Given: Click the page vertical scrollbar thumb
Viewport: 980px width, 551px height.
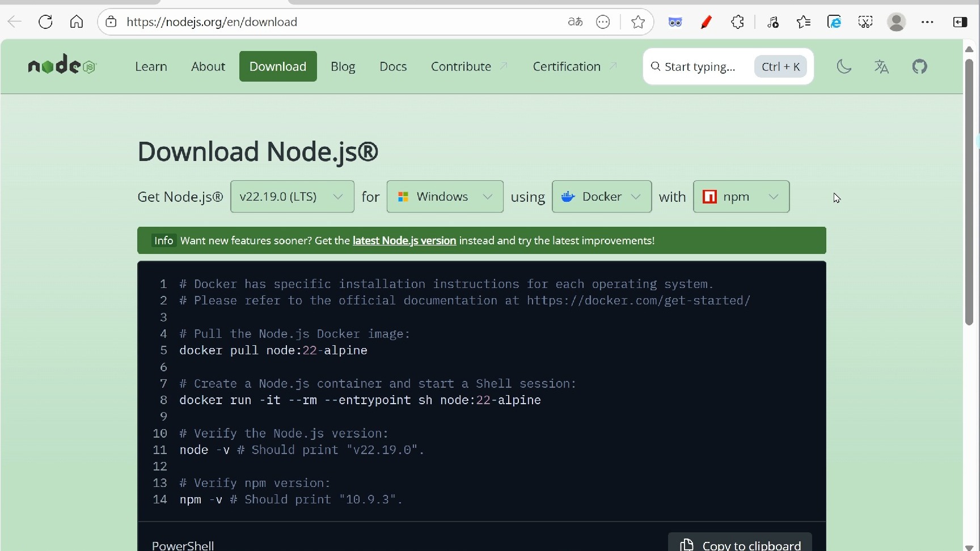Looking at the screenshot, I should (969, 192).
